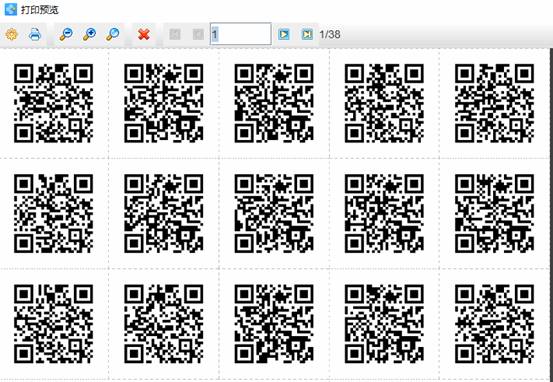Advance to the next page arrow
553x382 pixels.
pos(284,34)
